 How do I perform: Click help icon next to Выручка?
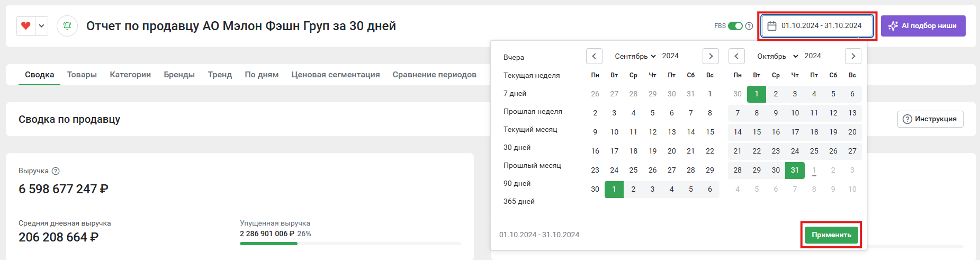[x=56, y=171]
